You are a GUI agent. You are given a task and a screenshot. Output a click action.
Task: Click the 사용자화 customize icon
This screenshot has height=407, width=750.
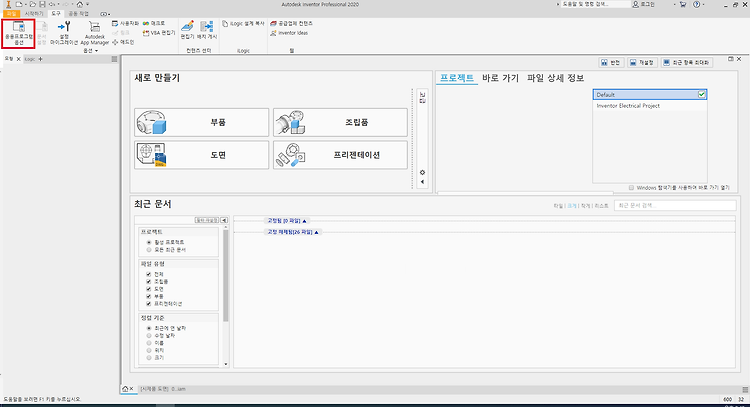click(115, 23)
